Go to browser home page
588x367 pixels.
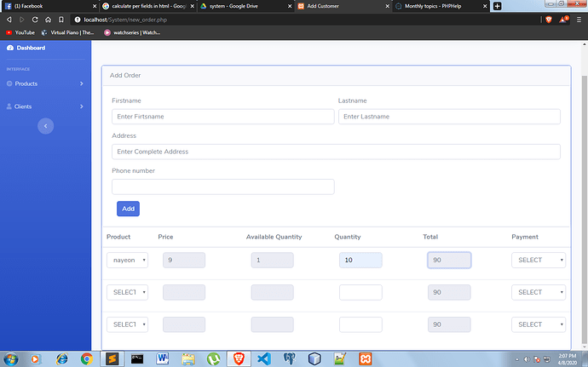48,20
